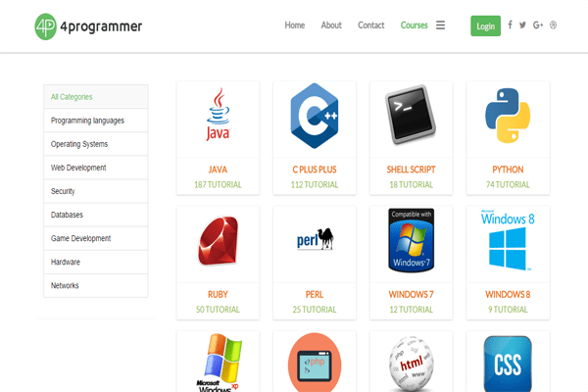Open the Facebook social icon
The height and width of the screenshot is (392, 588).
click(510, 25)
